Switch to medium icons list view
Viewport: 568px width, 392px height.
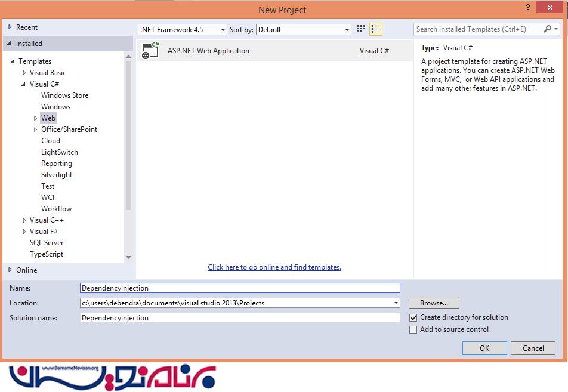(x=376, y=29)
